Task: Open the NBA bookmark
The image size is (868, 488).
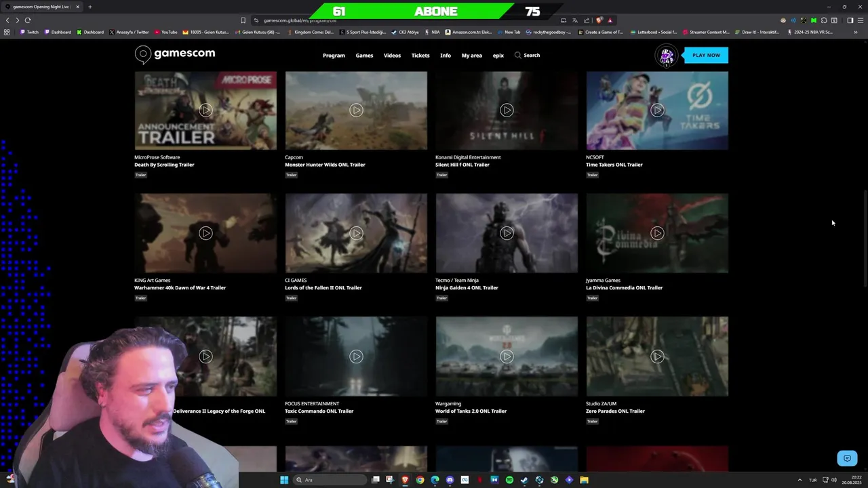Action: point(432,32)
